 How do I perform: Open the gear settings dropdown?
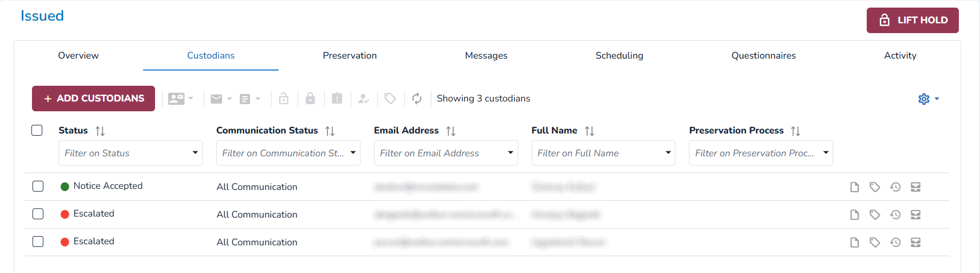(929, 99)
